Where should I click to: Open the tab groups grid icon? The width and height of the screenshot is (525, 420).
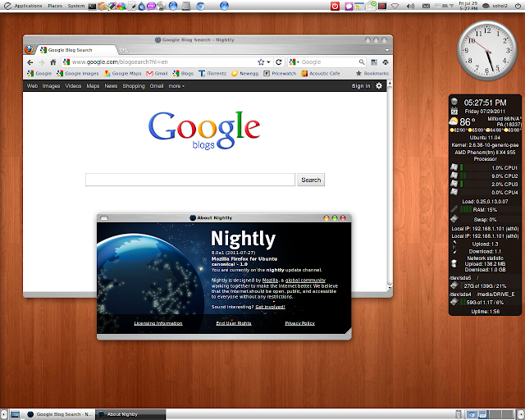[374, 62]
